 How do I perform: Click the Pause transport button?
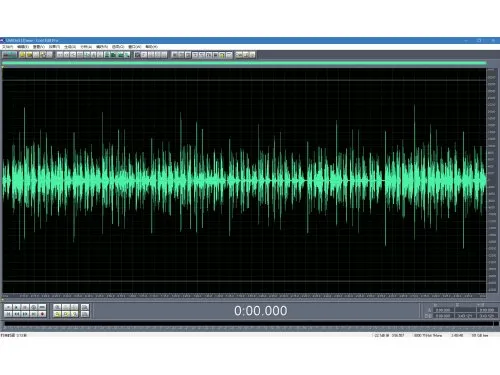(x=25, y=307)
